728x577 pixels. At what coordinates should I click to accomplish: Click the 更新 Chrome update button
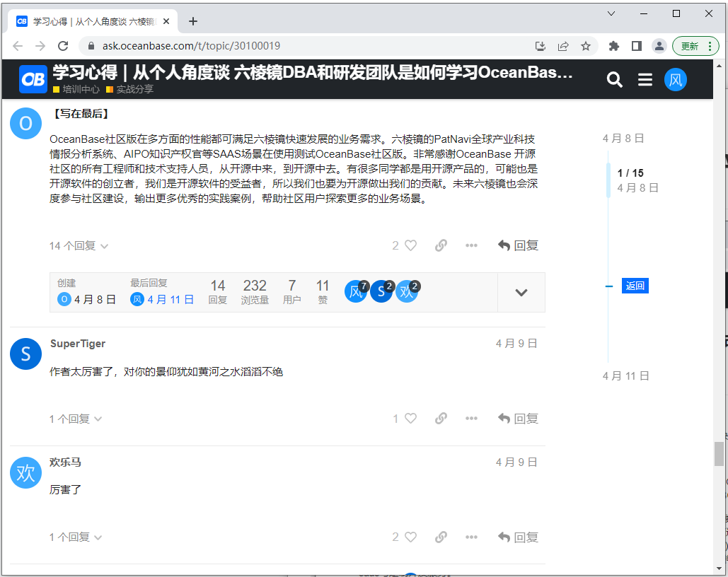(x=695, y=46)
